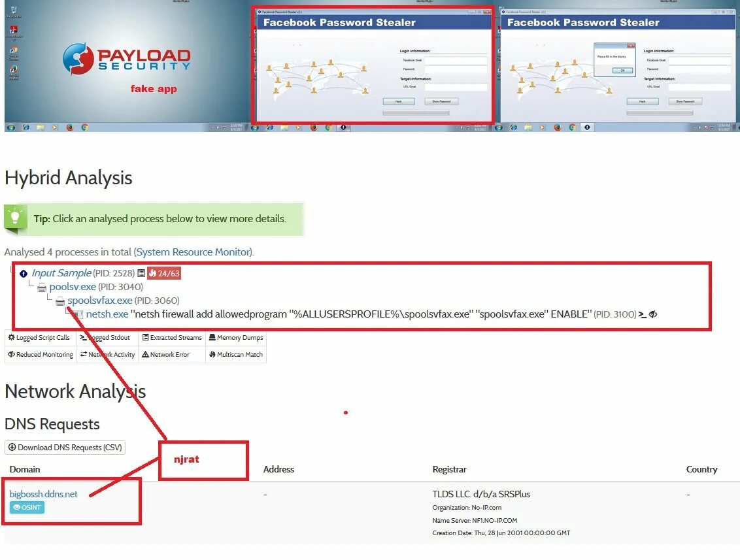Click the red 24/63 multiscan badge
The width and height of the screenshot is (740, 560).
pyautogui.click(x=164, y=273)
